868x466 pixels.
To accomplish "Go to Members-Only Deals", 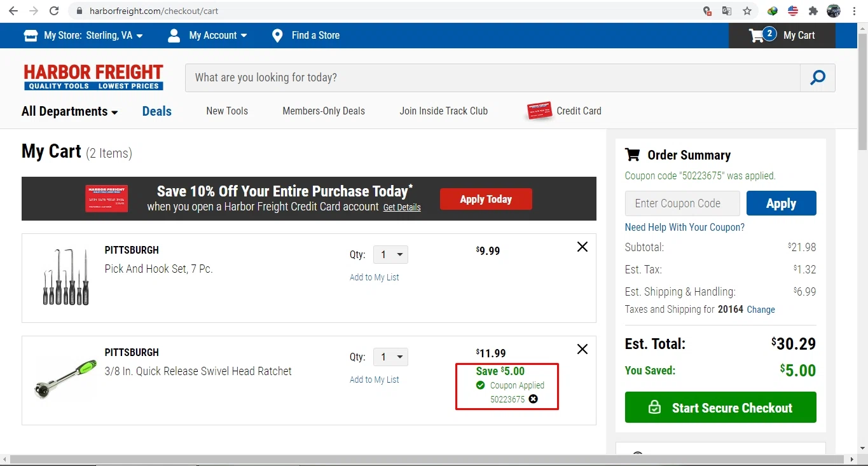I will (x=324, y=111).
